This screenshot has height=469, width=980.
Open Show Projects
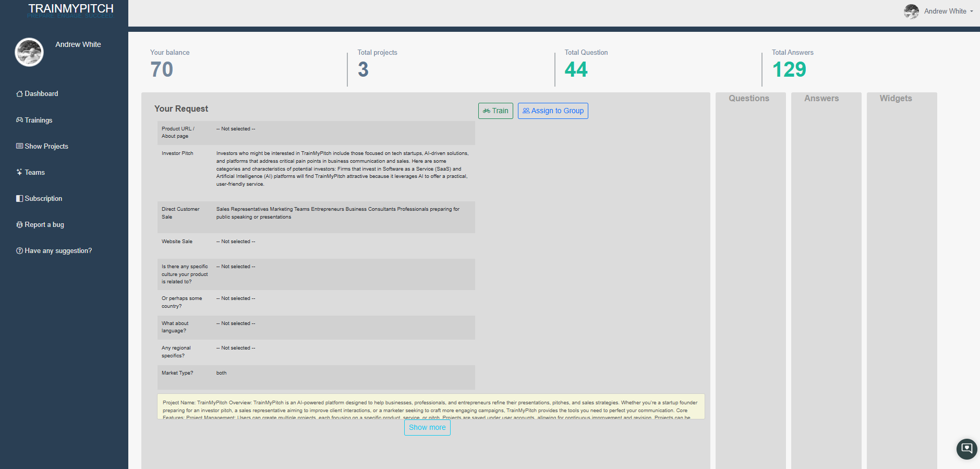coord(46,146)
